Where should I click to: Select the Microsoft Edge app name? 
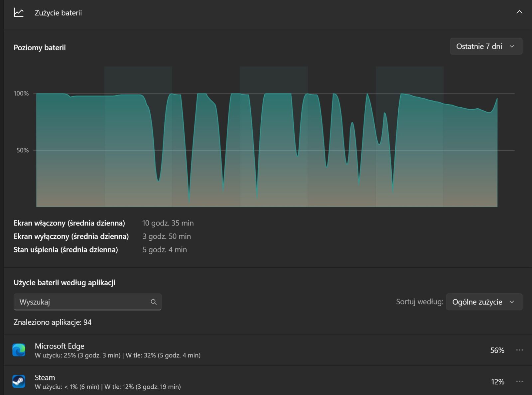pyautogui.click(x=60, y=346)
